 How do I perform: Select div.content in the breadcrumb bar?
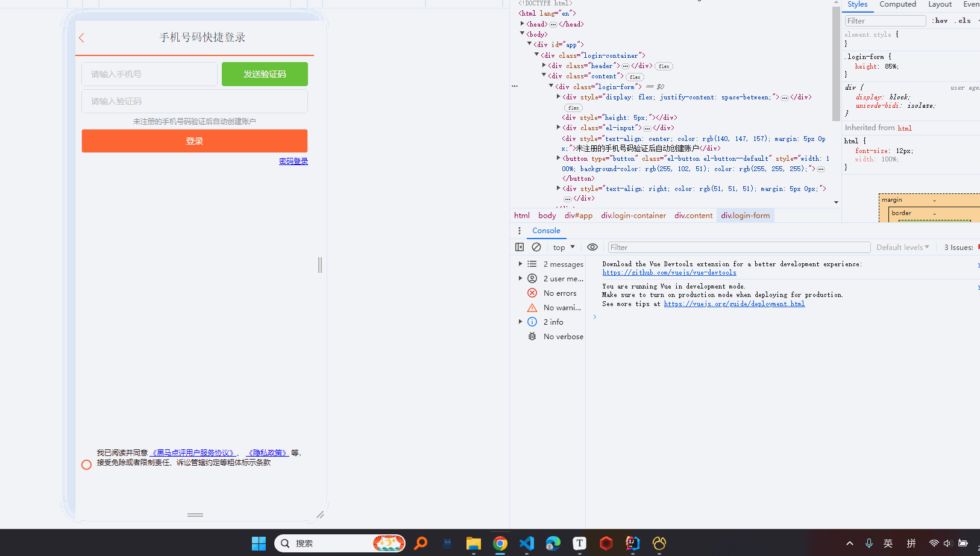point(694,215)
